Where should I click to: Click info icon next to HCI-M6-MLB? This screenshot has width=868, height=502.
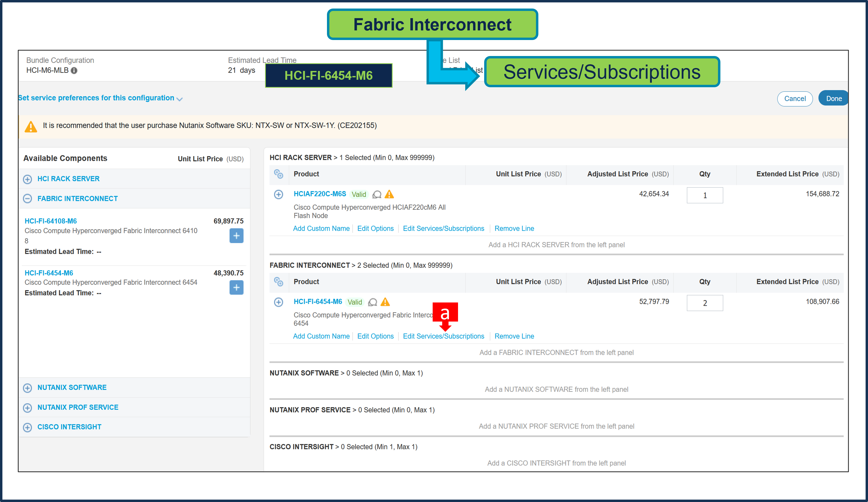pyautogui.click(x=74, y=71)
